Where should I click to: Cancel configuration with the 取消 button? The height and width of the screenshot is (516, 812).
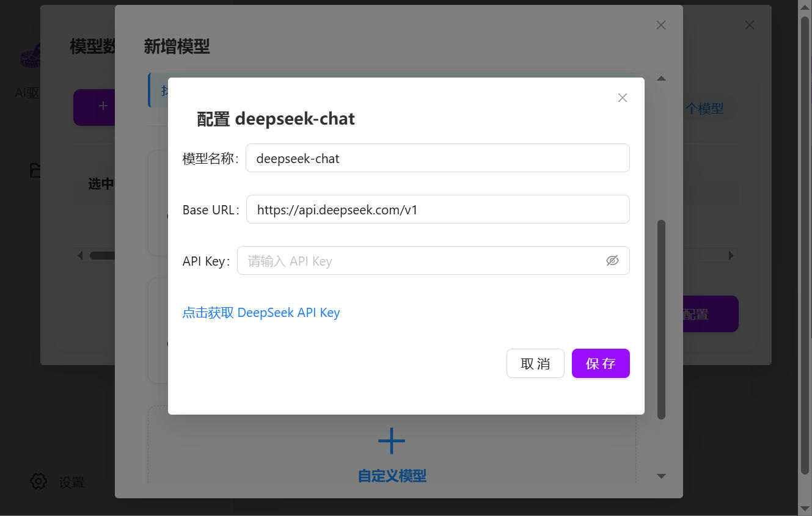click(535, 364)
